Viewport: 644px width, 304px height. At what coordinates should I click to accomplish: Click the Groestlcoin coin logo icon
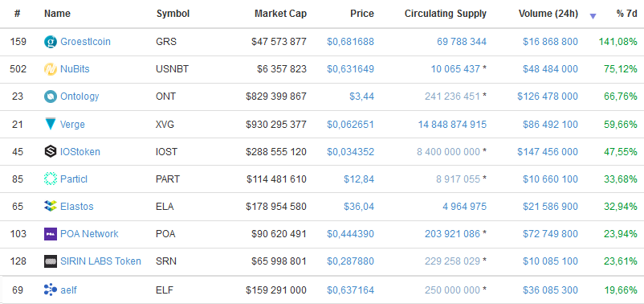(x=50, y=42)
